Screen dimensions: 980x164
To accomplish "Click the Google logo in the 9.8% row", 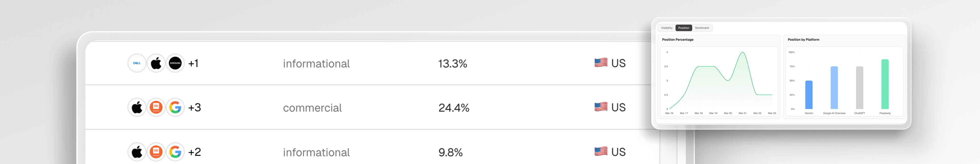I will pos(175,152).
